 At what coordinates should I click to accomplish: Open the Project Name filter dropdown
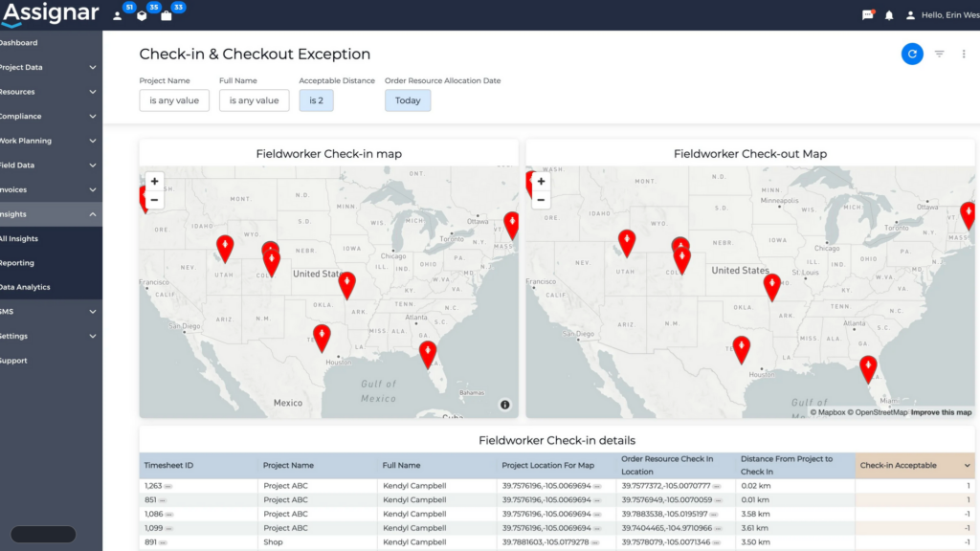tap(174, 100)
